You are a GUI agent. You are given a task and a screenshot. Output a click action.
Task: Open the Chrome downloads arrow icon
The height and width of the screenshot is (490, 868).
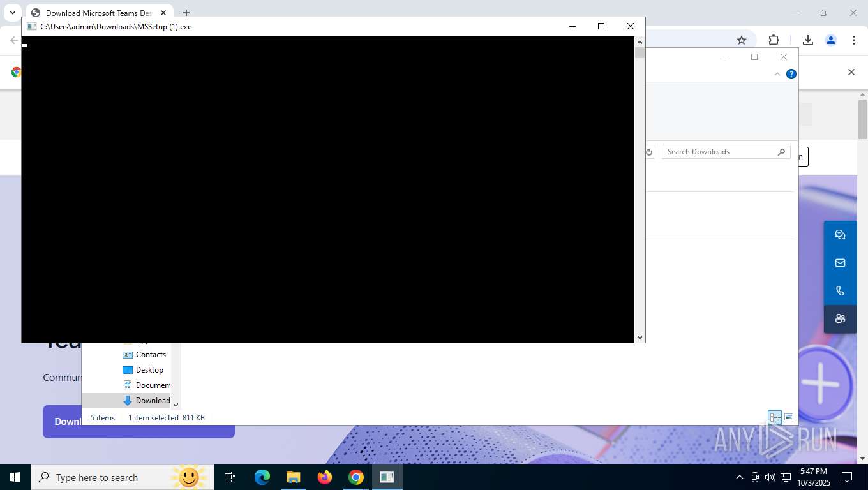click(807, 40)
